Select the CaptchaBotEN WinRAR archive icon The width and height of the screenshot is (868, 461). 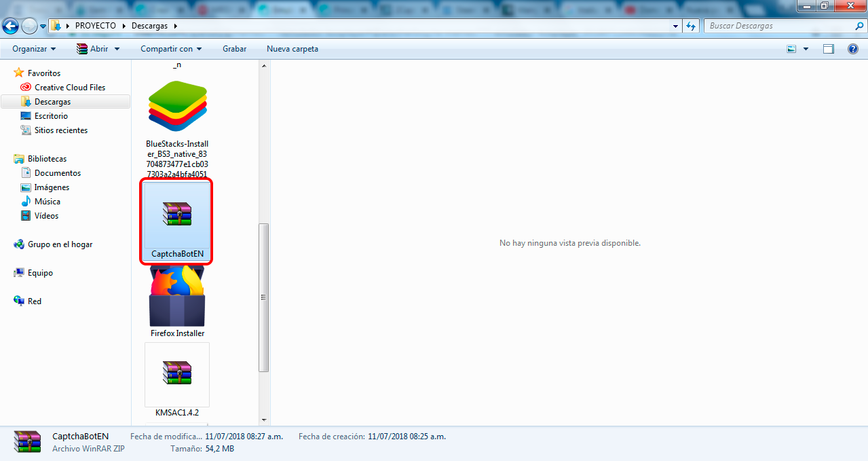point(177,213)
